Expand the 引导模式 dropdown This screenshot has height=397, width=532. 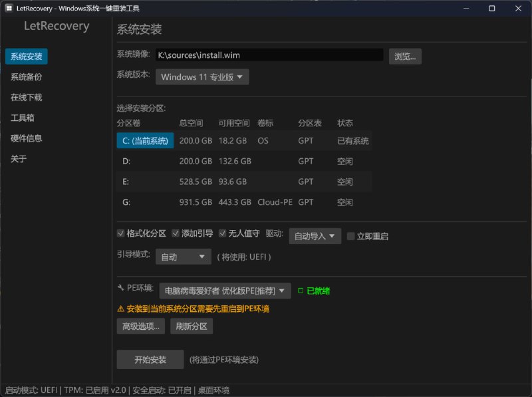pos(183,256)
